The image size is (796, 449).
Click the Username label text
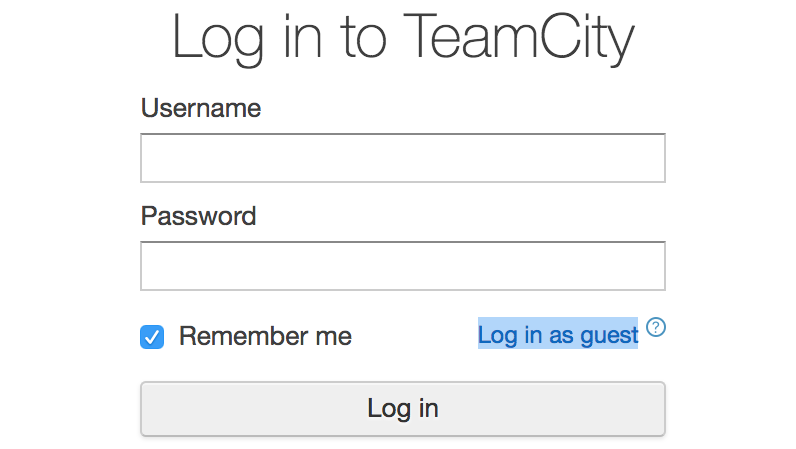coord(200,108)
